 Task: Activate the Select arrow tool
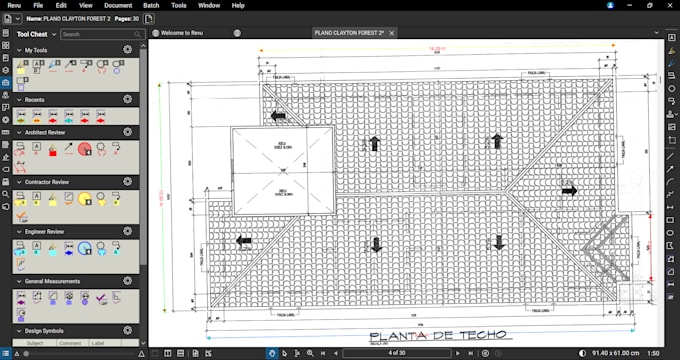(284, 353)
